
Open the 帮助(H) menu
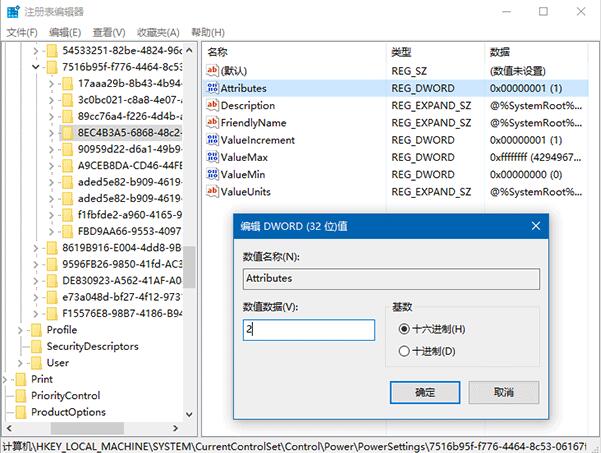click(x=208, y=33)
